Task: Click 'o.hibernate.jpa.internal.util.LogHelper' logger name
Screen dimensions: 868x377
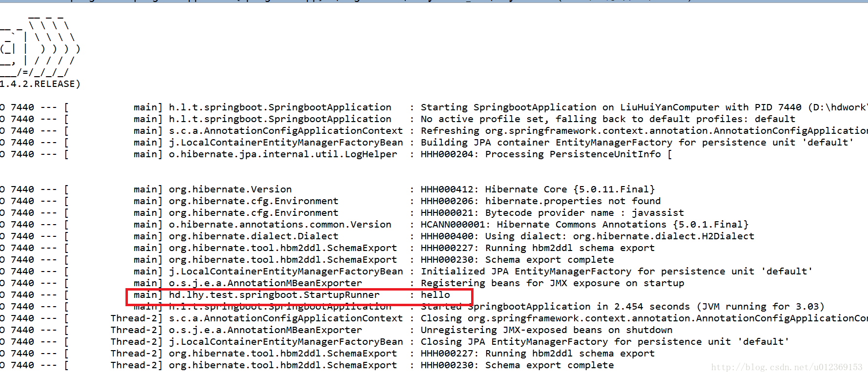Action: [283, 154]
